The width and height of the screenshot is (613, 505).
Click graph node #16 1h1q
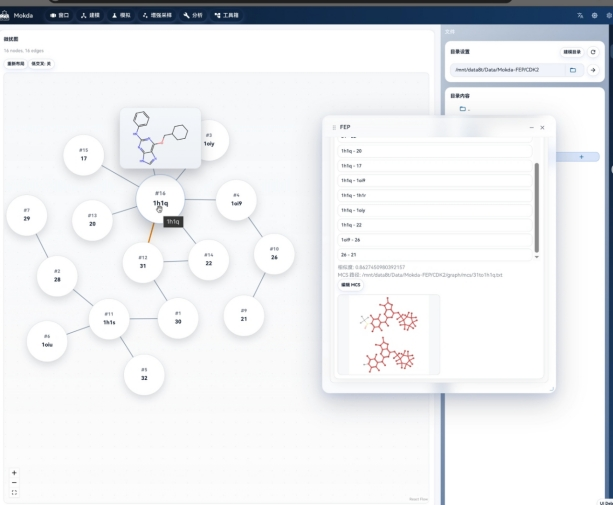point(160,199)
